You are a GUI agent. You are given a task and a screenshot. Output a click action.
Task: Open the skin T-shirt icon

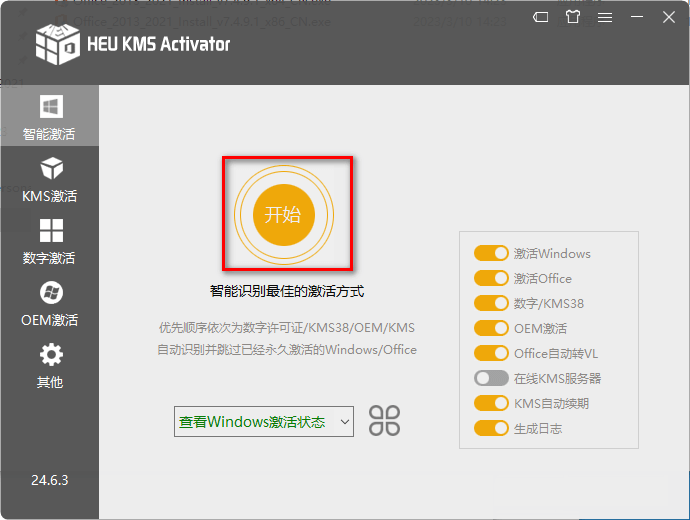tap(573, 17)
